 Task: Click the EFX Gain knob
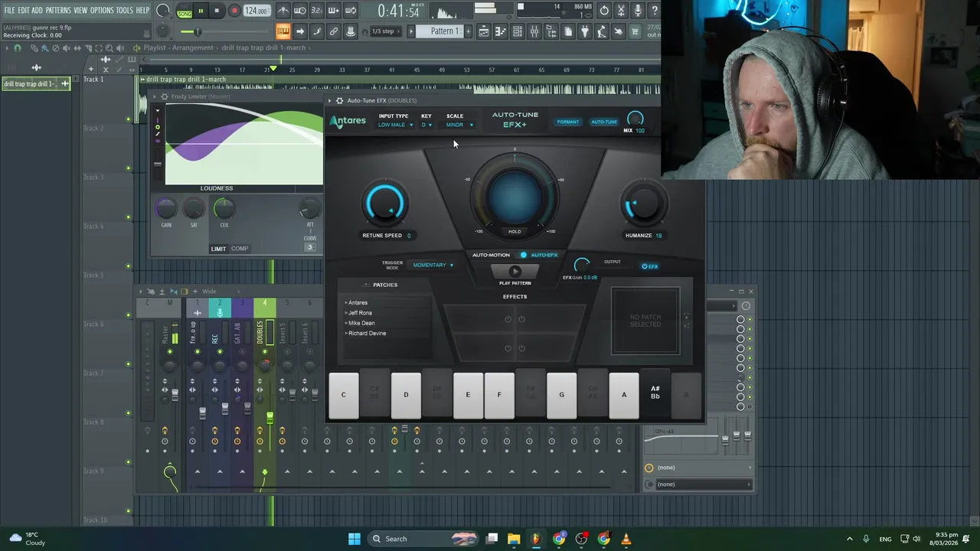pos(582,266)
